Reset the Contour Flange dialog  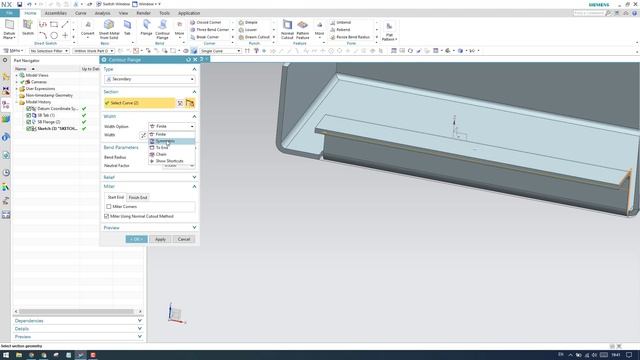(x=188, y=60)
